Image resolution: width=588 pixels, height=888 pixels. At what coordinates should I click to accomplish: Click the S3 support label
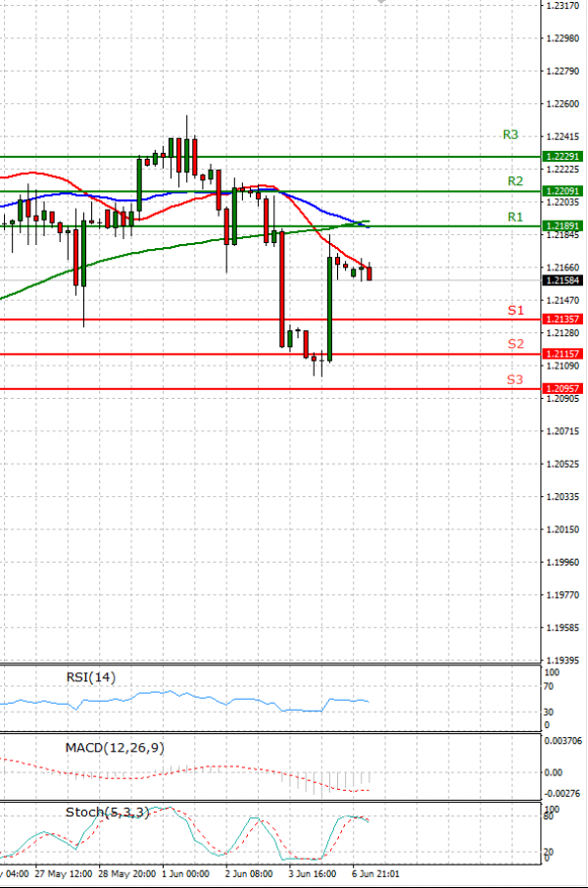point(514,379)
